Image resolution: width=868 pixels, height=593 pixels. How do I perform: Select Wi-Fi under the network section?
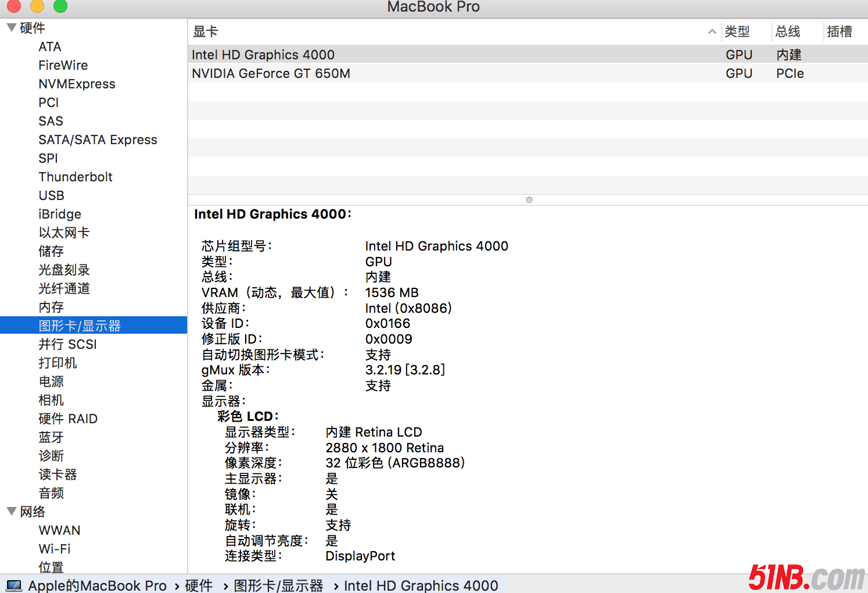[55, 549]
